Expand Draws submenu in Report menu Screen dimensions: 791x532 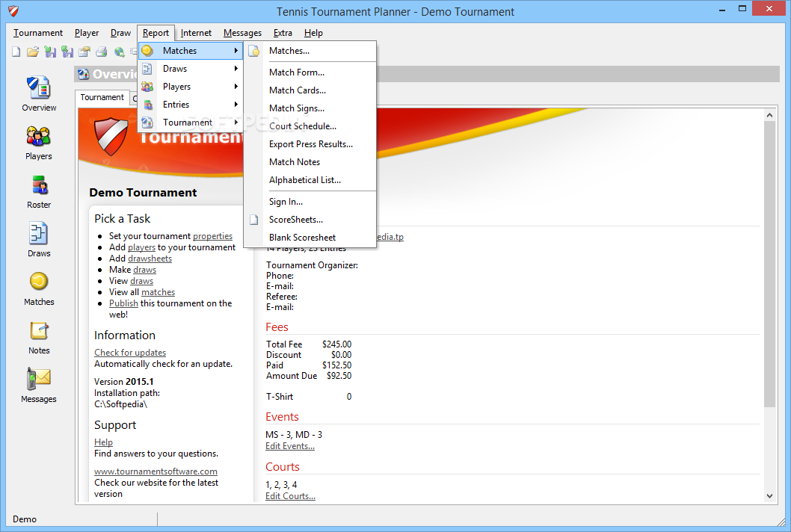[x=190, y=69]
